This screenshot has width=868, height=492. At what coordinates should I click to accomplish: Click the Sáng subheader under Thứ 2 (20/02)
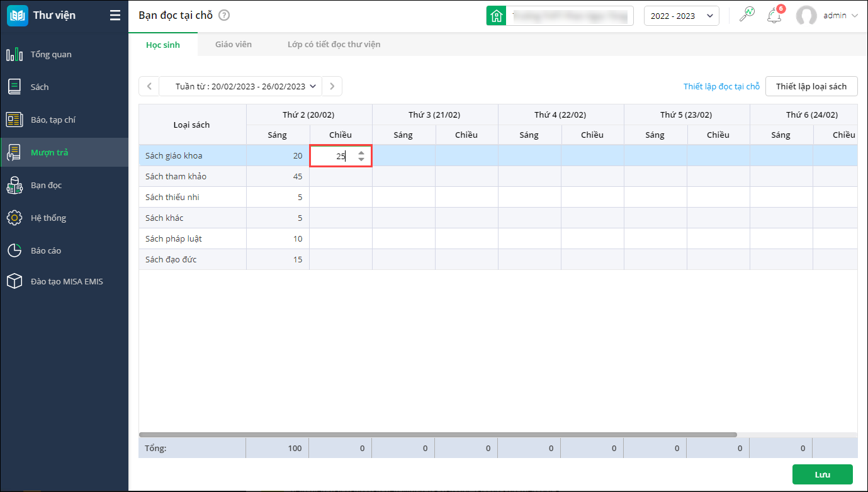[278, 135]
